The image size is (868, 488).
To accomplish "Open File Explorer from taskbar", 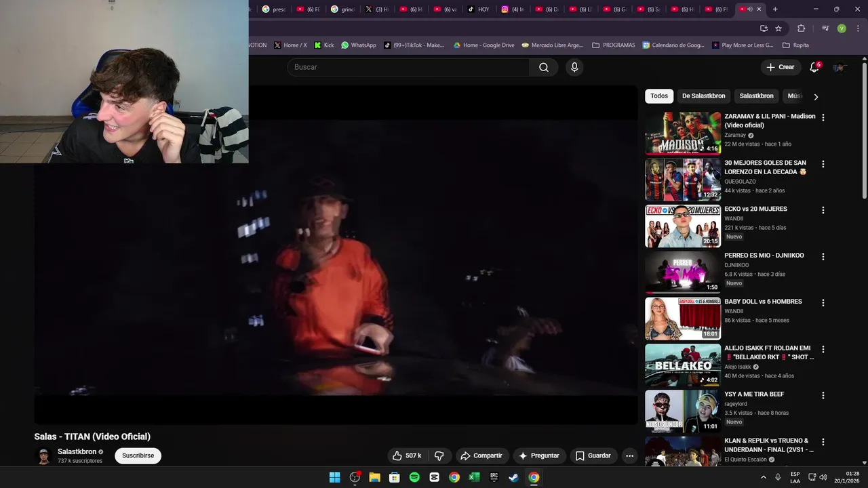I will tap(374, 477).
